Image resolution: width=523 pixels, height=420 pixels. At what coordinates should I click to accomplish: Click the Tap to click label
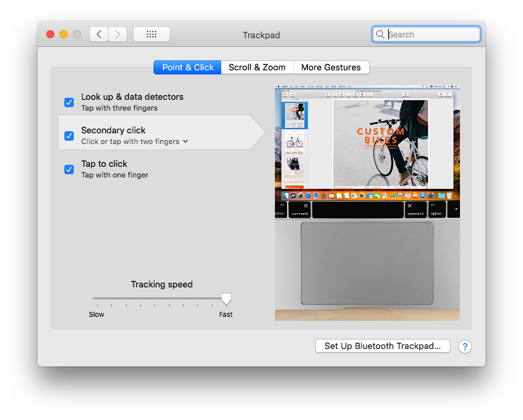click(x=105, y=163)
